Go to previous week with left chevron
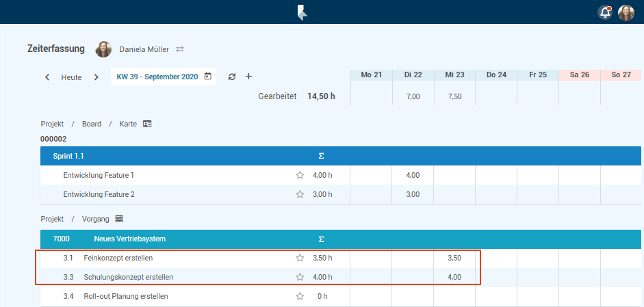The width and height of the screenshot is (644, 307). [47, 77]
